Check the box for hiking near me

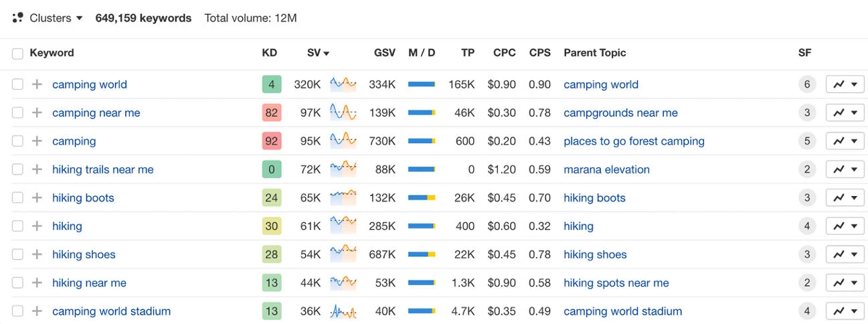tap(17, 282)
